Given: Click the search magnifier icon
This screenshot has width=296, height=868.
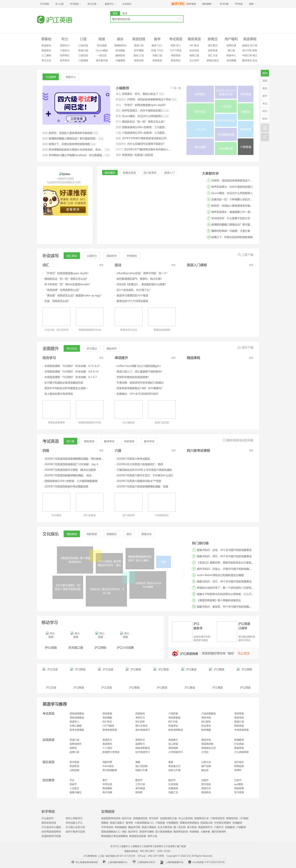Looking at the screenshot, I should (179, 19).
